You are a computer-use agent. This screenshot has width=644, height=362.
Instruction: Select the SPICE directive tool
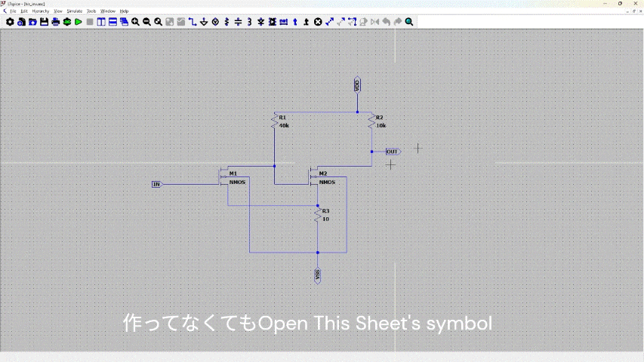pyautogui.click(x=307, y=22)
